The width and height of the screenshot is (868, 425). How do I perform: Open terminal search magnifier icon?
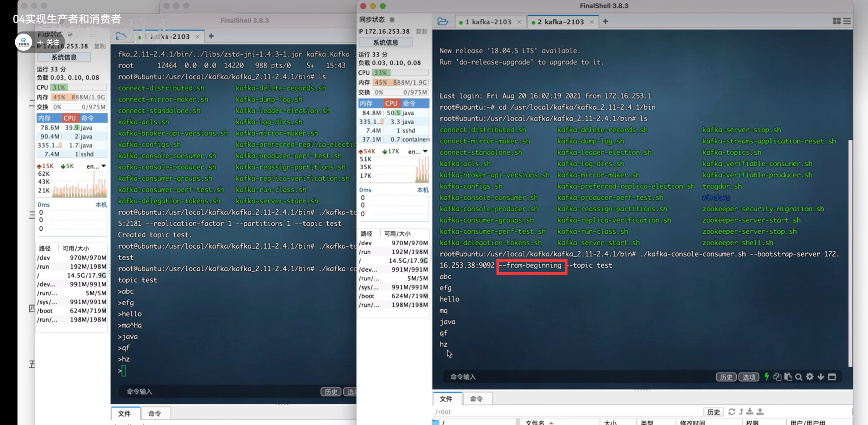click(799, 377)
